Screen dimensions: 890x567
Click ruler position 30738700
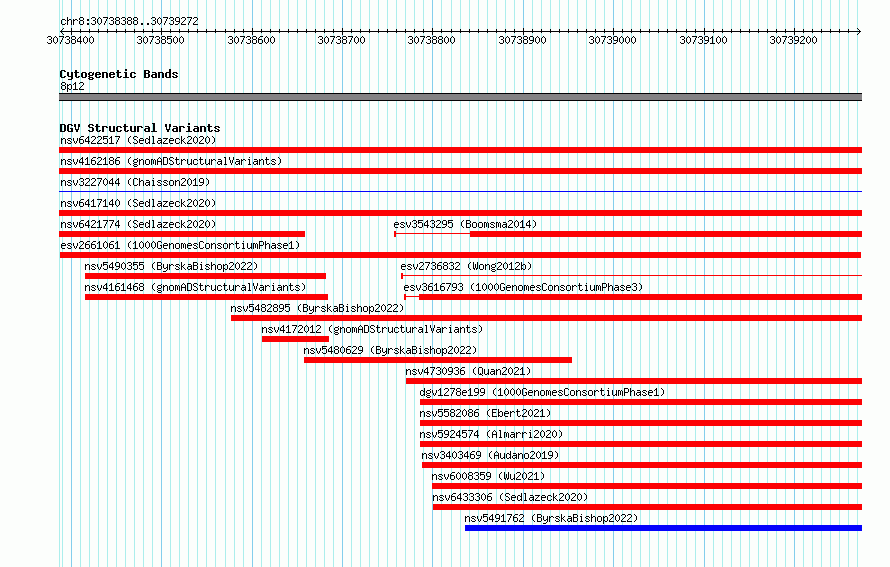pos(342,40)
